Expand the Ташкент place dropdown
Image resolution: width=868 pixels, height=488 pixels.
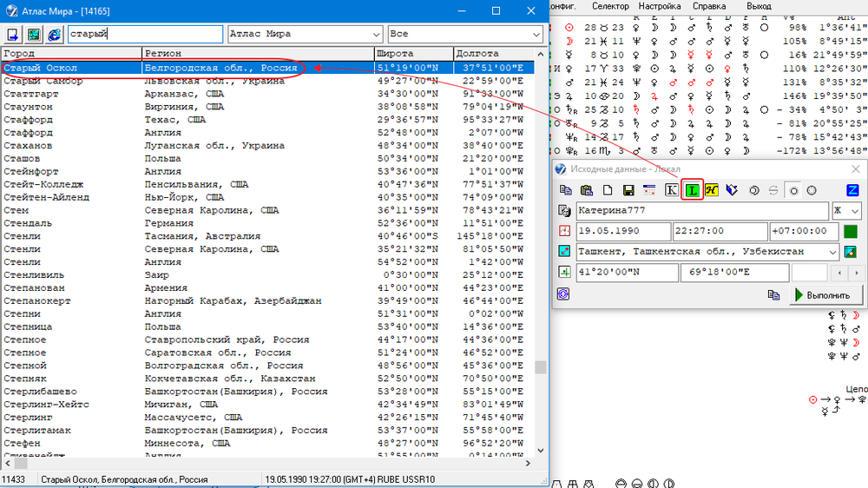click(x=832, y=252)
